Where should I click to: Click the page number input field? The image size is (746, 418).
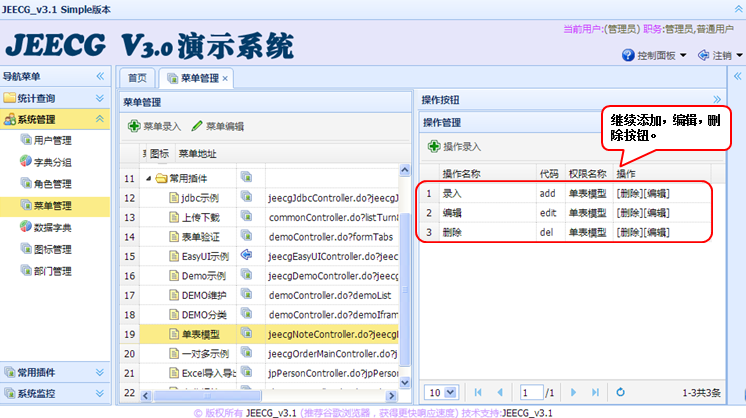tap(531, 392)
